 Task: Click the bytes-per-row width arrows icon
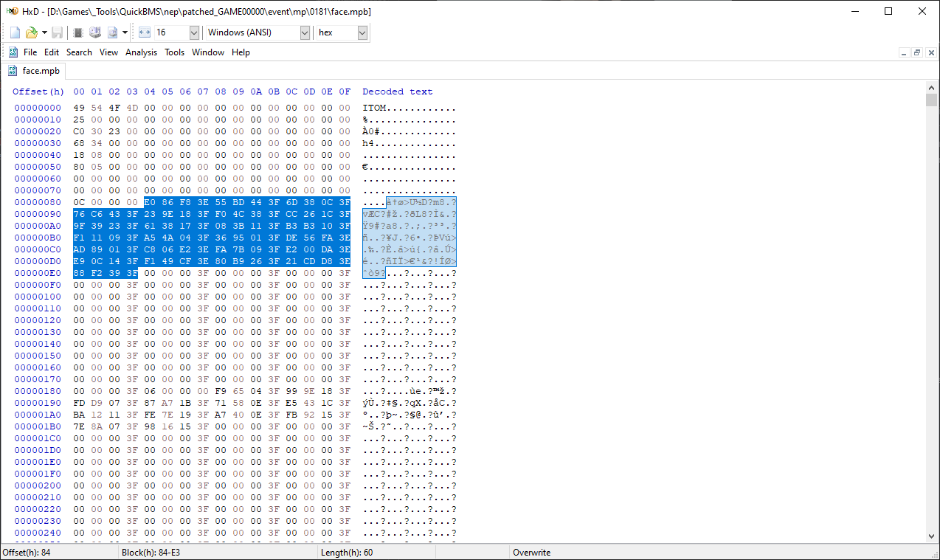click(x=145, y=32)
